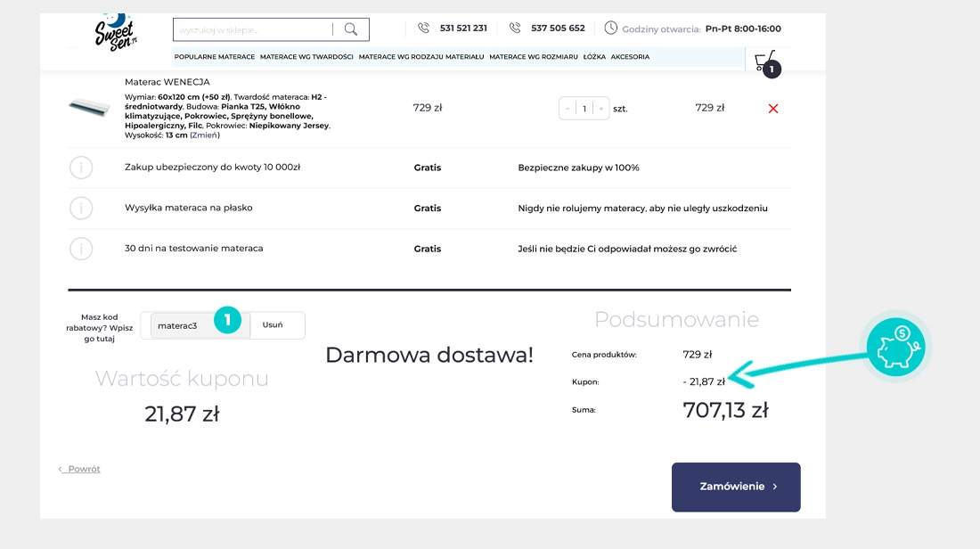Open the shopping cart icon
Viewport: 980px width, 549px height.
point(764,61)
